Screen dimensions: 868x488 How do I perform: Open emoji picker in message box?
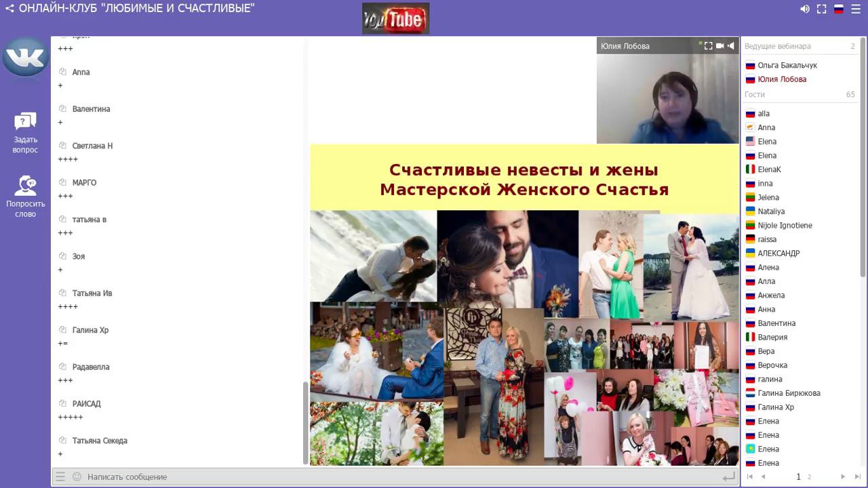point(77,477)
